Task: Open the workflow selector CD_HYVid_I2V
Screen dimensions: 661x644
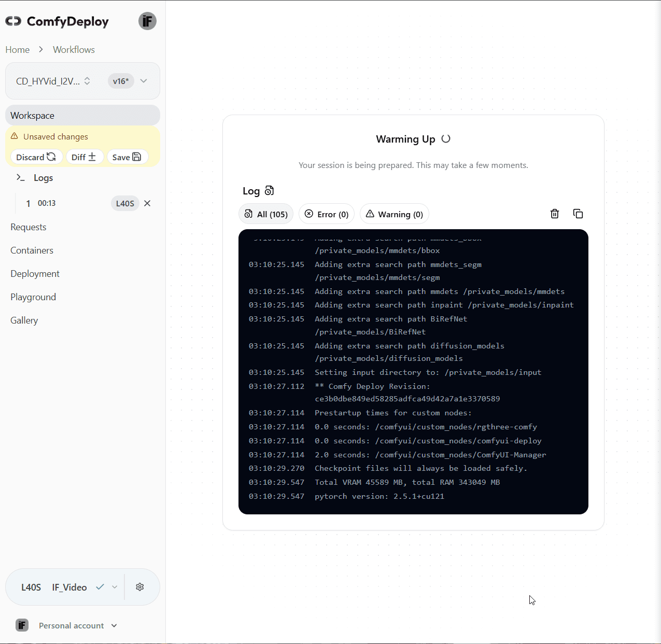Action: tap(52, 81)
